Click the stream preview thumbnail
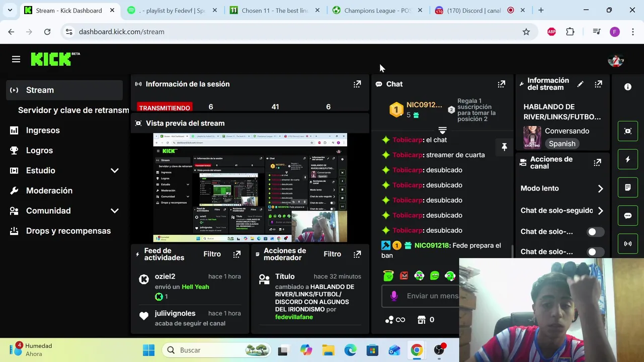644x362 pixels. [250, 188]
